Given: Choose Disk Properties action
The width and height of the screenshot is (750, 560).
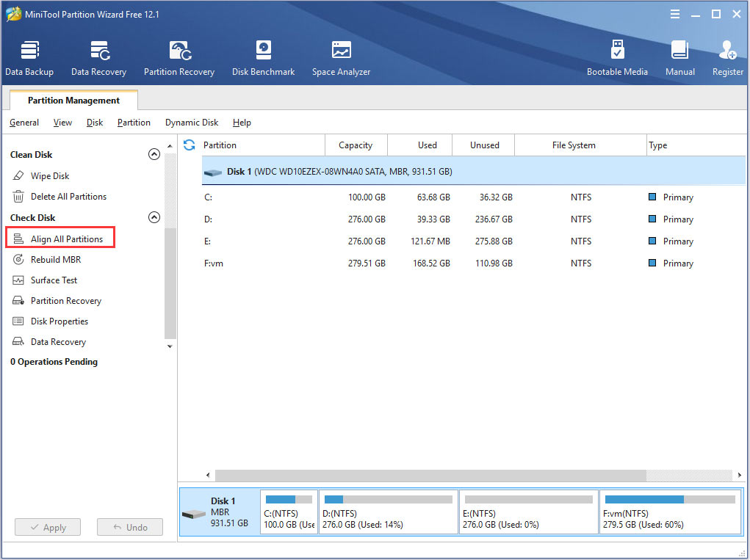Looking at the screenshot, I should tap(60, 321).
